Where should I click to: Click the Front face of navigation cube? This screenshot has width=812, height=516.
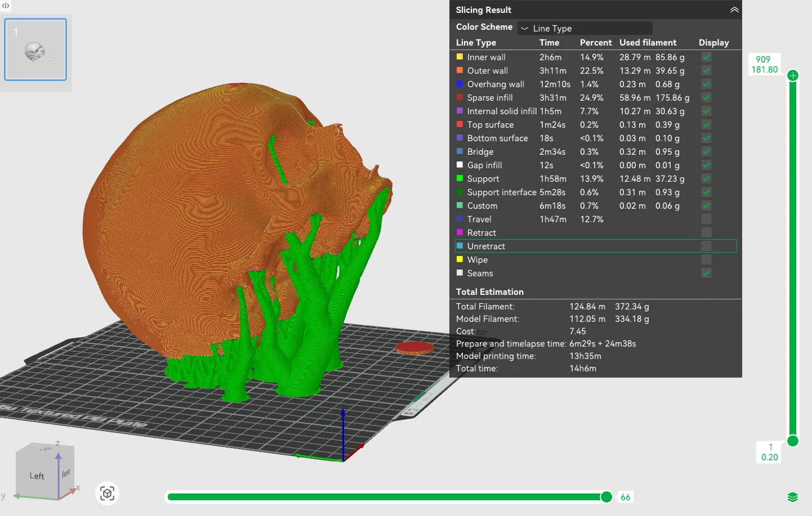point(66,474)
